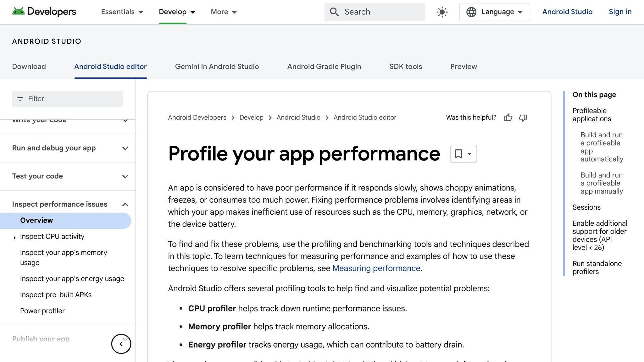Collapse the left sidebar with the circular chevron
644x362 pixels.
(121, 344)
